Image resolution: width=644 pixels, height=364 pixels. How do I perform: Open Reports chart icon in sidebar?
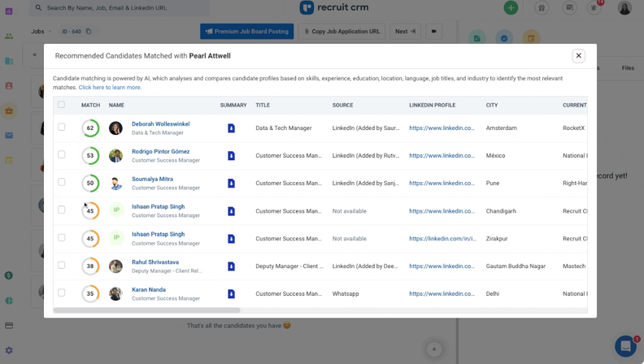9,301
